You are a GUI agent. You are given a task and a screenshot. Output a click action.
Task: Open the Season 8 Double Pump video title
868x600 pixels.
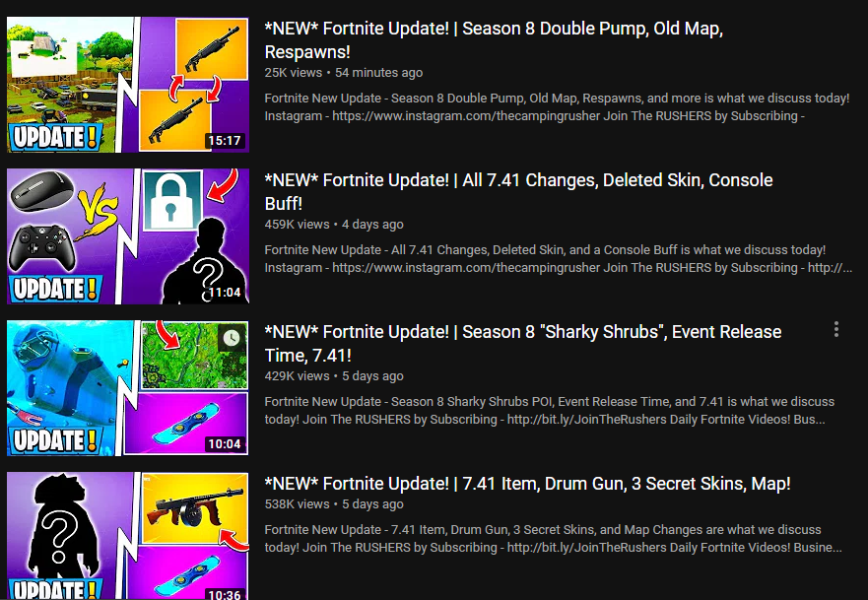(494, 39)
